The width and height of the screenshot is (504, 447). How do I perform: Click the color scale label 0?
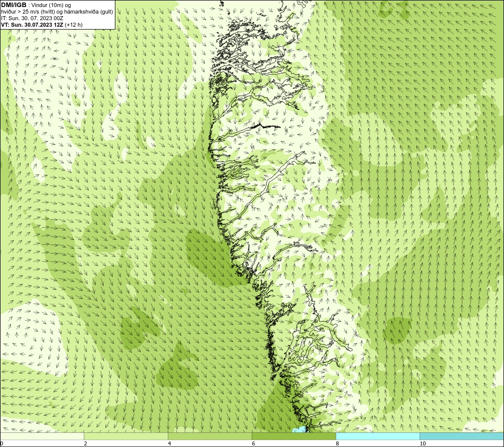[2, 443]
